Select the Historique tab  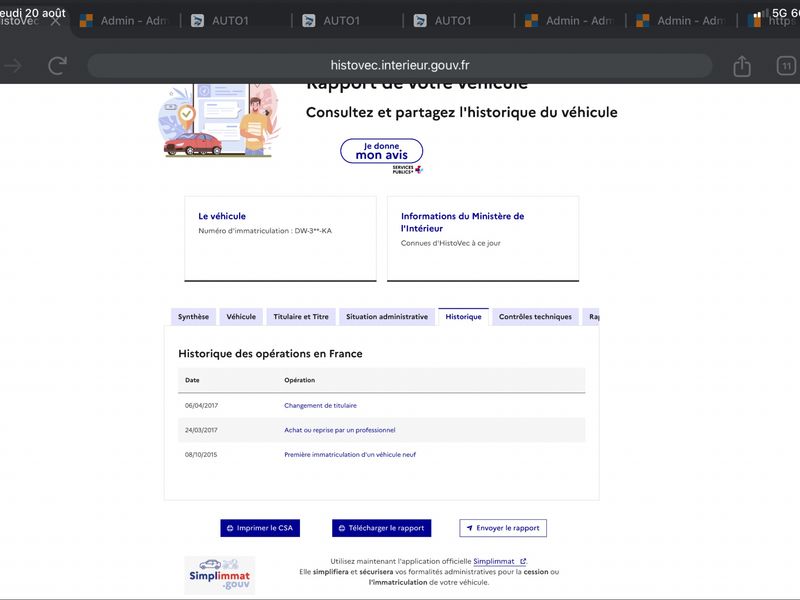(x=463, y=317)
